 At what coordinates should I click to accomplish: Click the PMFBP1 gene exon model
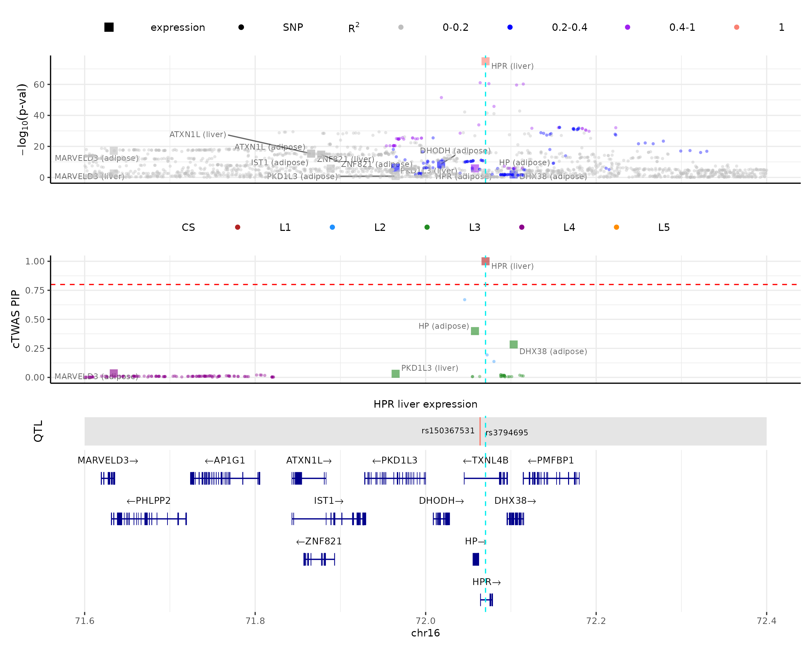click(551, 479)
